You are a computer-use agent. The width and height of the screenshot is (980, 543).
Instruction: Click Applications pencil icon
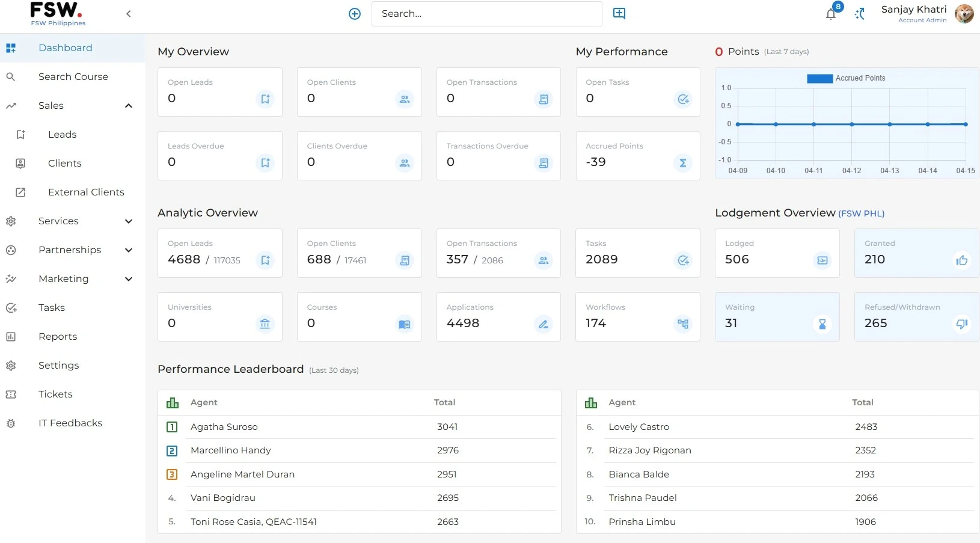[544, 324]
